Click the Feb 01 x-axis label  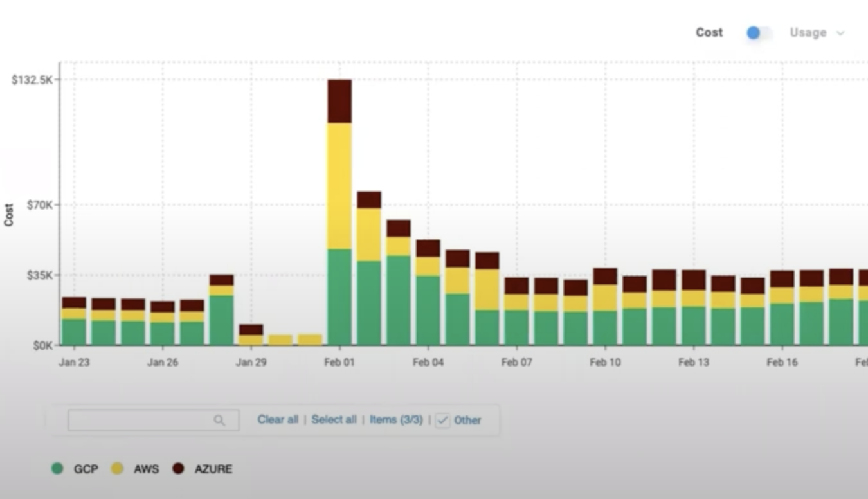339,362
